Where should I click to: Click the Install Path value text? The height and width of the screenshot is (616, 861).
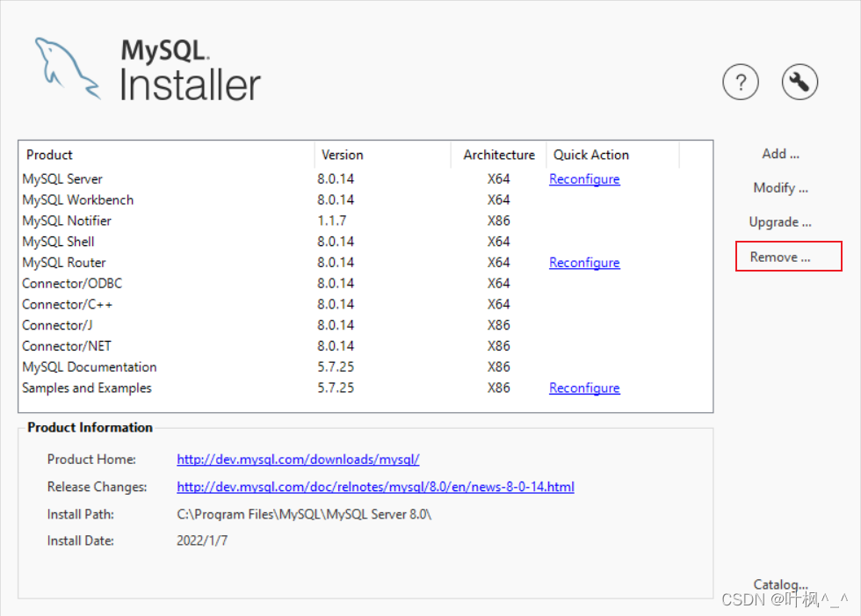pos(304,514)
